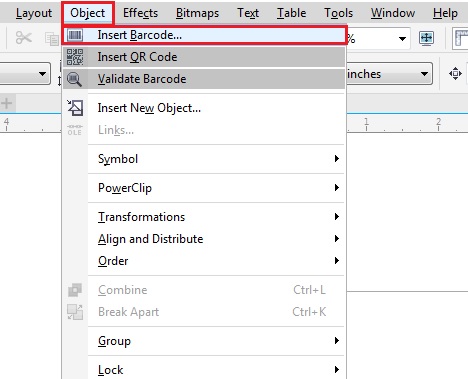Add new page with plus button
The height and width of the screenshot is (379, 468).
pos(6,103)
